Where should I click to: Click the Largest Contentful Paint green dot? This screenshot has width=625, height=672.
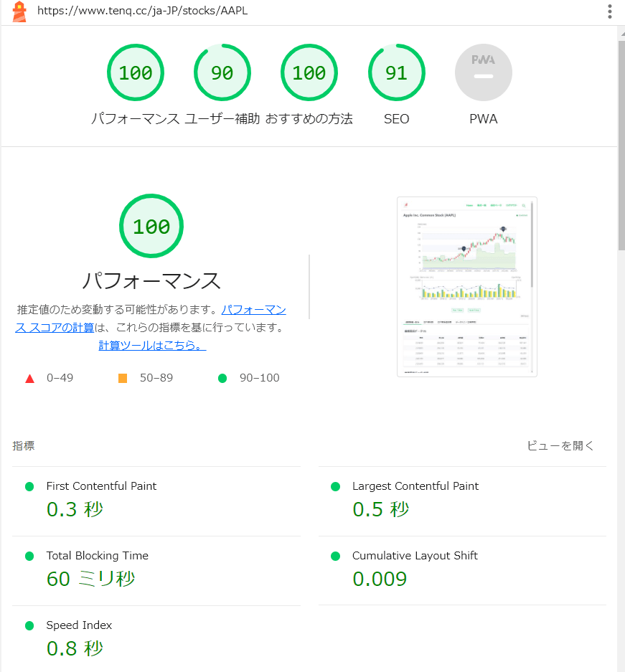336,486
